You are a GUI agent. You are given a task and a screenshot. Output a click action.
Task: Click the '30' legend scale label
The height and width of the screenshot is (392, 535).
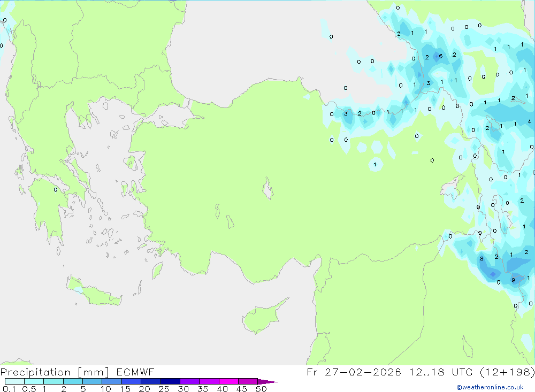coord(184,389)
